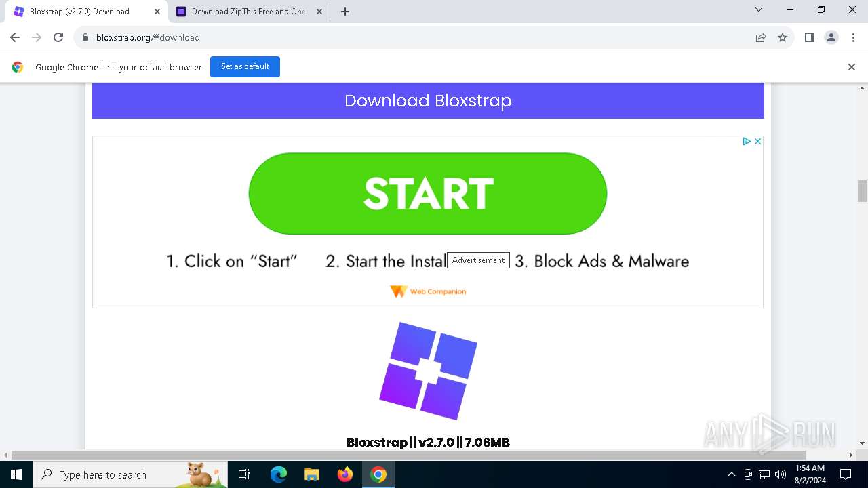Screen dimensions: 868x488
Task: Click the vertical scrollbar thumb
Action: pos(862,191)
